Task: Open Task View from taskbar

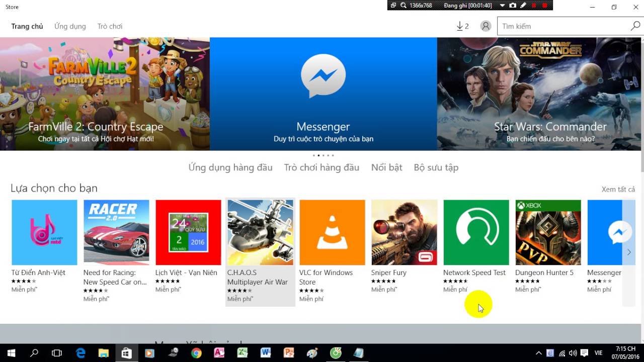Action: click(x=57, y=353)
